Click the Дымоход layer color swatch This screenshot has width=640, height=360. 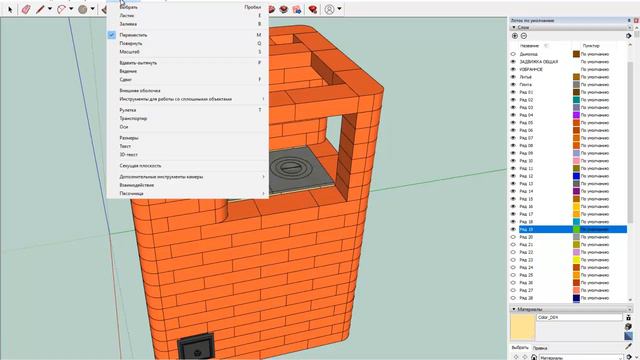(x=576, y=54)
